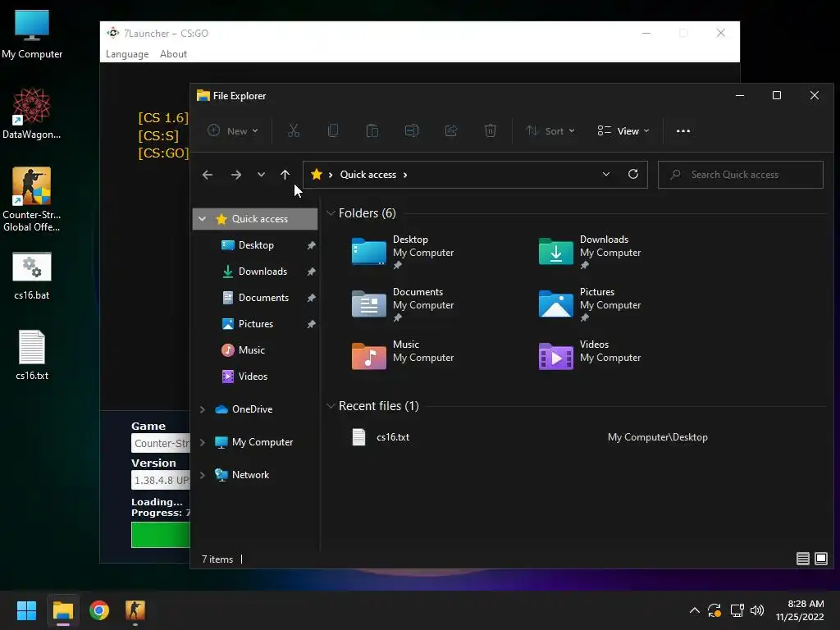Unpin Desktop using its pin icon in sidebar
This screenshot has height=630, width=840.
(x=311, y=245)
